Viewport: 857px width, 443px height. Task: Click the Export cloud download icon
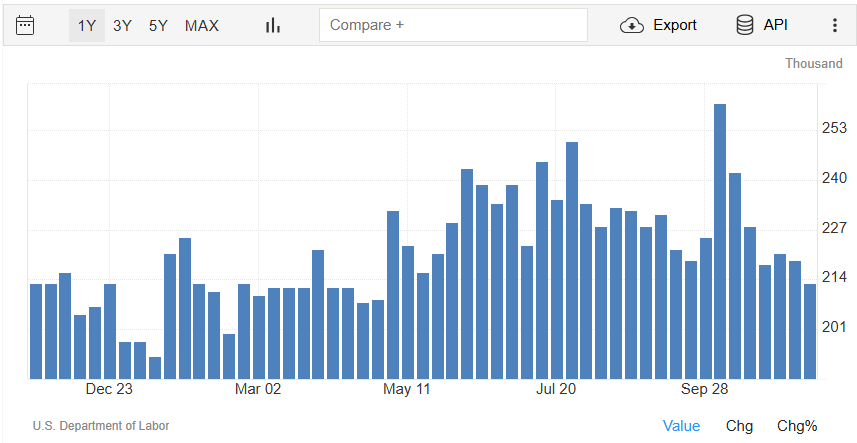coord(632,25)
